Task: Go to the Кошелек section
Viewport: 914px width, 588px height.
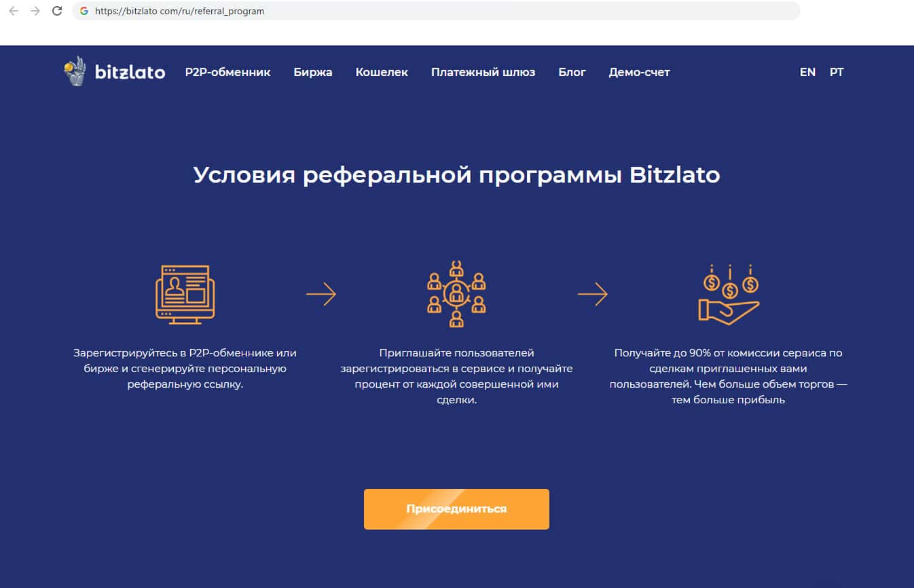Action: coord(382,72)
